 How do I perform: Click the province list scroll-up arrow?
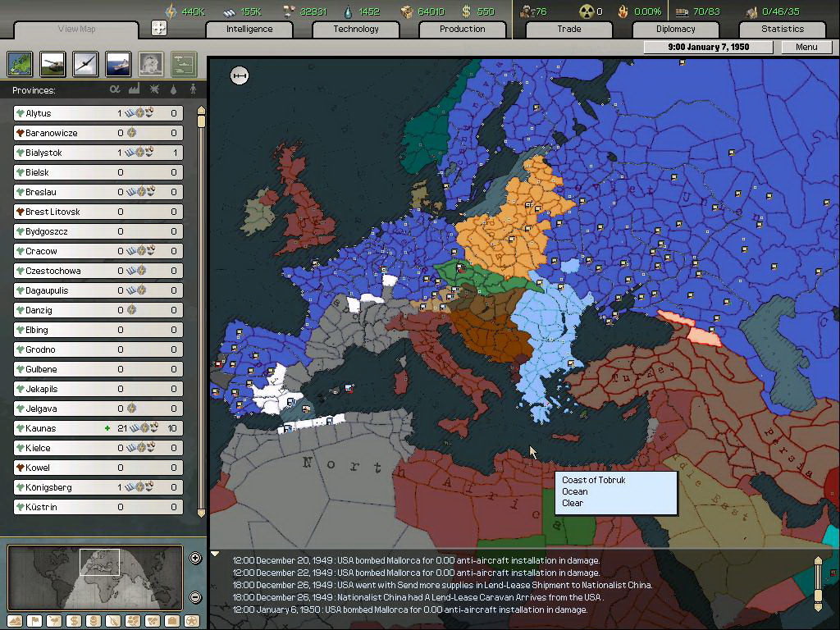click(202, 110)
